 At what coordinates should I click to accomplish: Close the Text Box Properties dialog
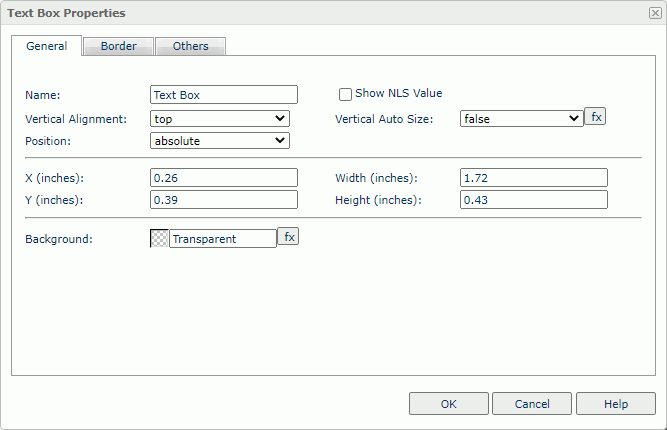click(x=654, y=13)
